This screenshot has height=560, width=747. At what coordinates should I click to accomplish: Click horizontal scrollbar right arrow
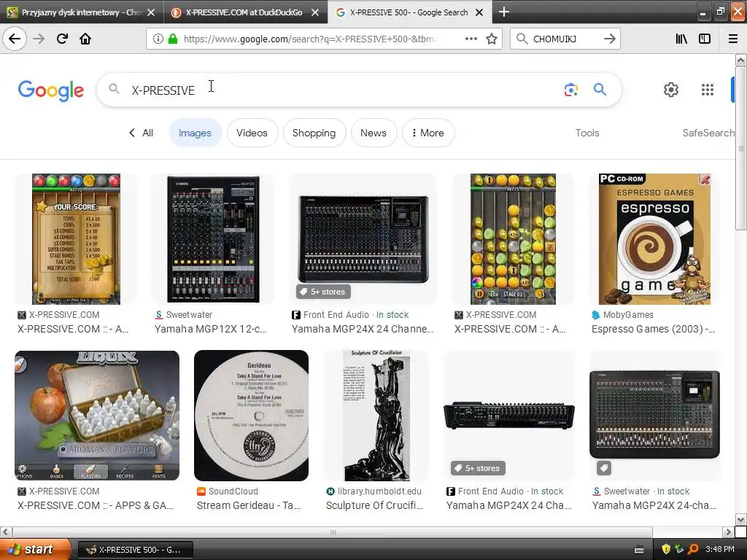pyautogui.click(x=727, y=532)
